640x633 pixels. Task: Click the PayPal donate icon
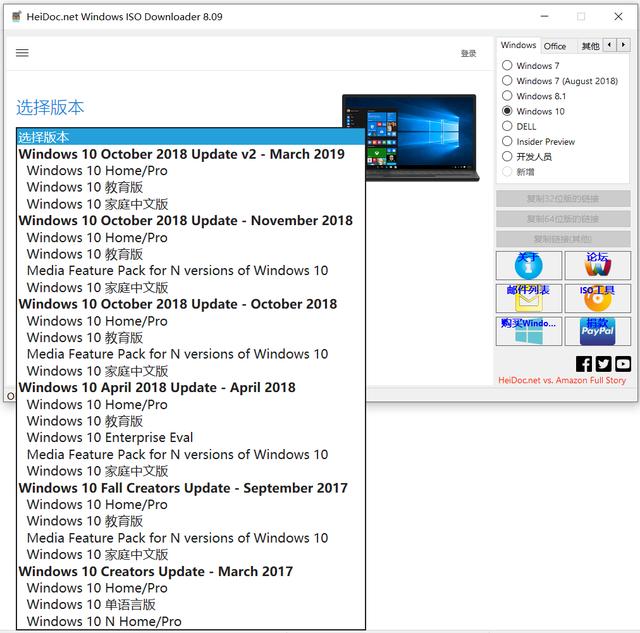(597, 331)
